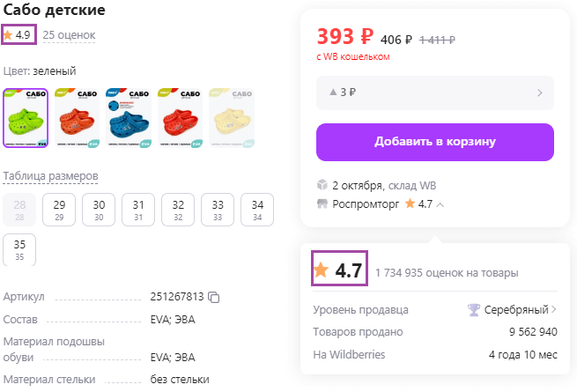Collapse the Роспромторг seller info chevron
The image size is (577, 392).
440,204
